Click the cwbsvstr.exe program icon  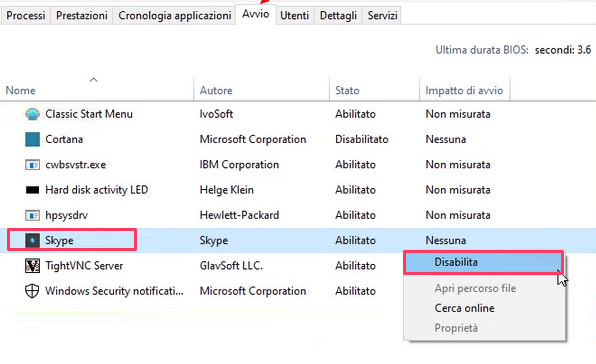[x=32, y=165]
